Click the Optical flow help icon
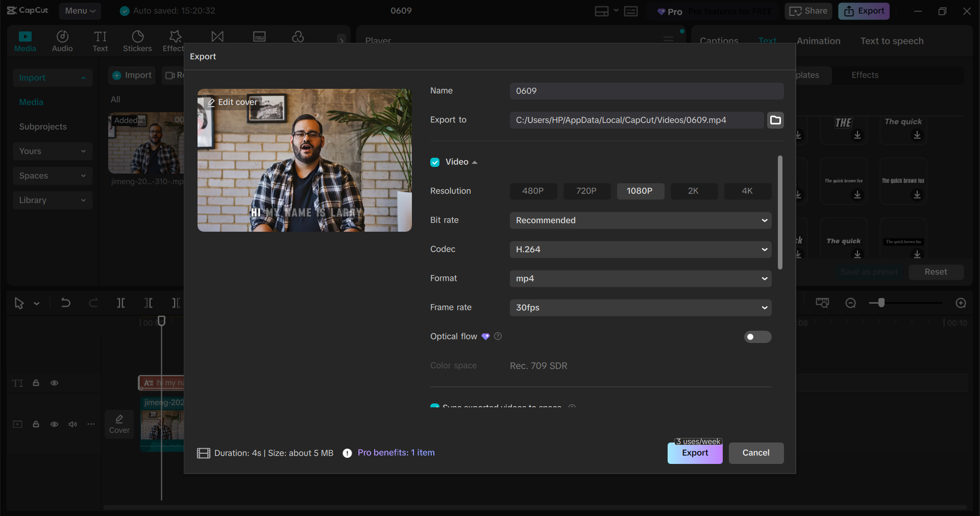 (x=498, y=336)
